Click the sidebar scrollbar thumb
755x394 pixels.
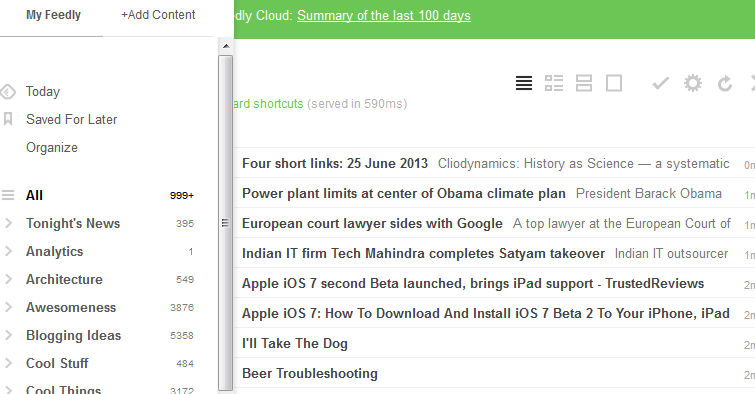225,223
